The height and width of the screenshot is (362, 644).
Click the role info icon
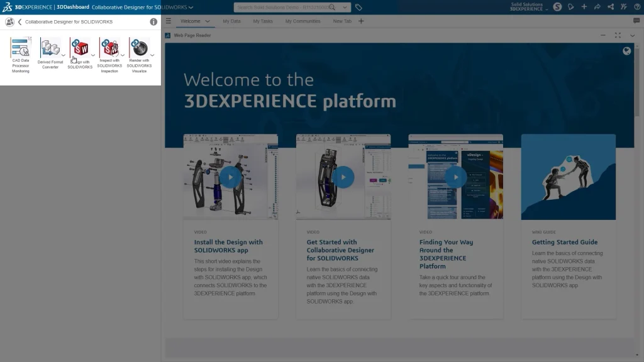153,22
